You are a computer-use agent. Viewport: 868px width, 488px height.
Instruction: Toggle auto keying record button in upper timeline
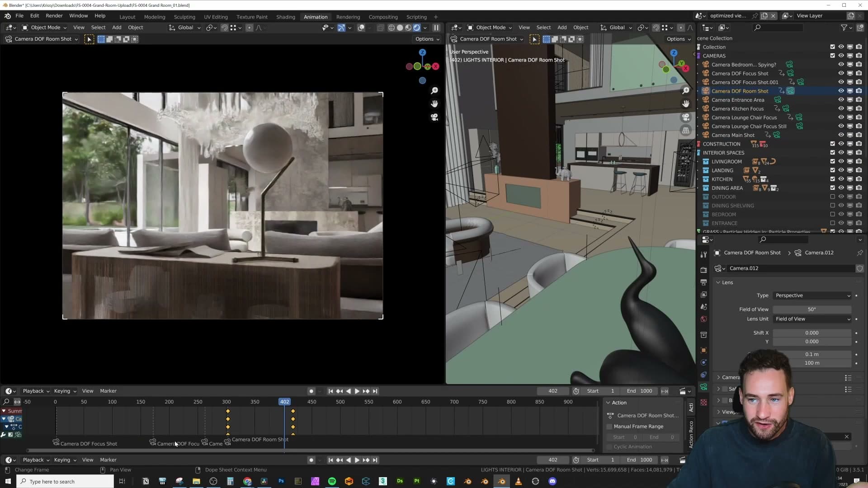(311, 391)
